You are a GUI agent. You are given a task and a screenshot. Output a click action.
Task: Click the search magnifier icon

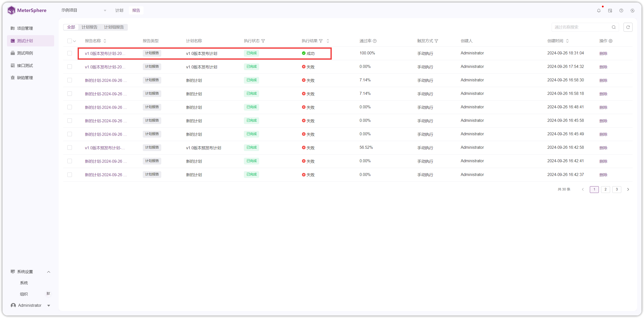click(x=614, y=27)
